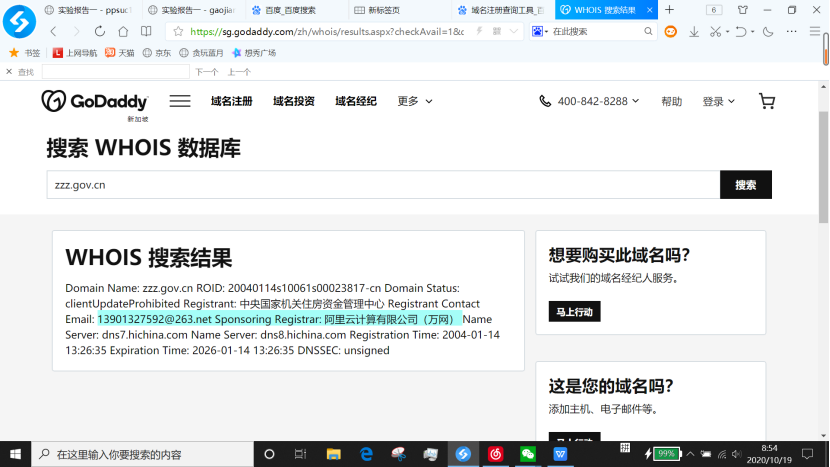Click the 帮助 help link

point(671,101)
